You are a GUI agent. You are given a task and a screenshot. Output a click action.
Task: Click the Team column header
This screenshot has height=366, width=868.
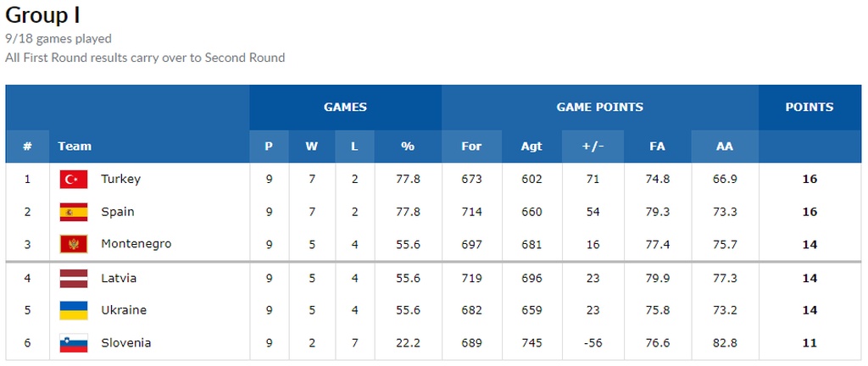coord(75,147)
